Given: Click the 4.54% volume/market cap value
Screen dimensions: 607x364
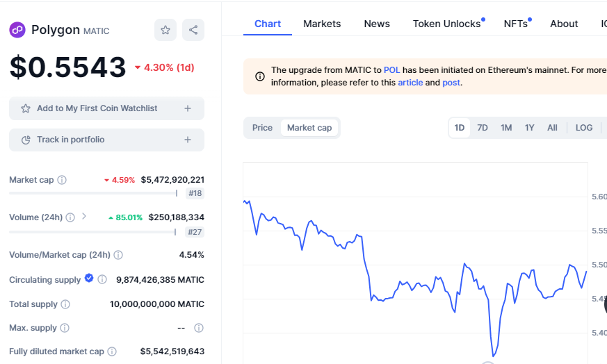Looking at the screenshot, I should 192,255.
